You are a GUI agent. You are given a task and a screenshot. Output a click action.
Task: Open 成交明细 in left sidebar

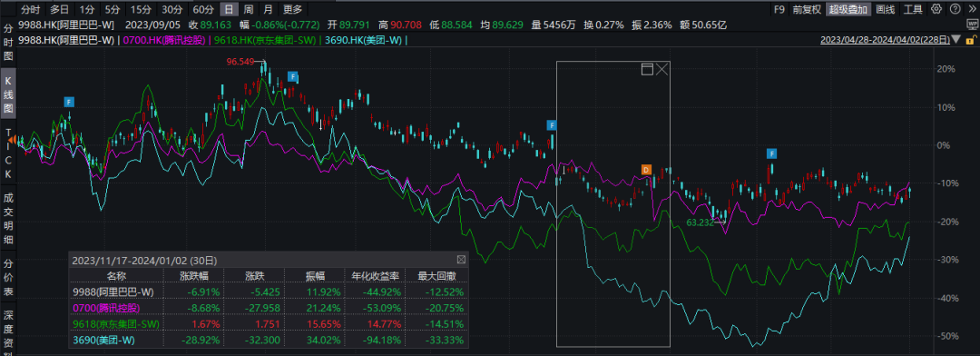pos(8,220)
